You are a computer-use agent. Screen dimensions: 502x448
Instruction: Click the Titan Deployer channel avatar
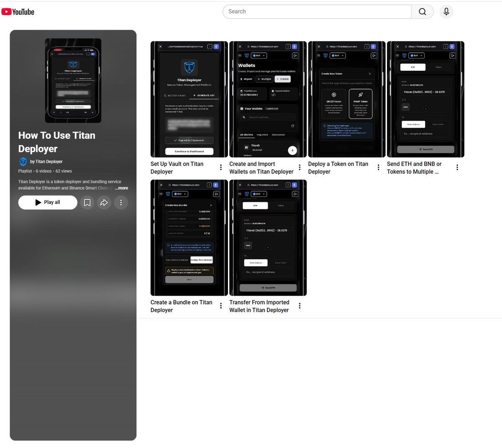pyautogui.click(x=23, y=162)
